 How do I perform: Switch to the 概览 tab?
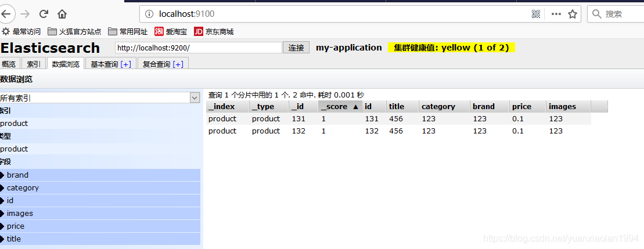pyautogui.click(x=9, y=64)
